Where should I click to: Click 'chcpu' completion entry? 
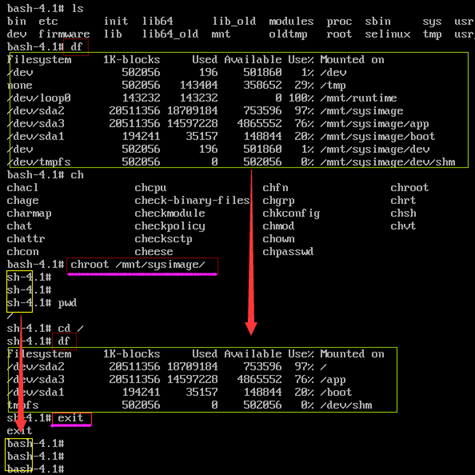tap(150, 188)
